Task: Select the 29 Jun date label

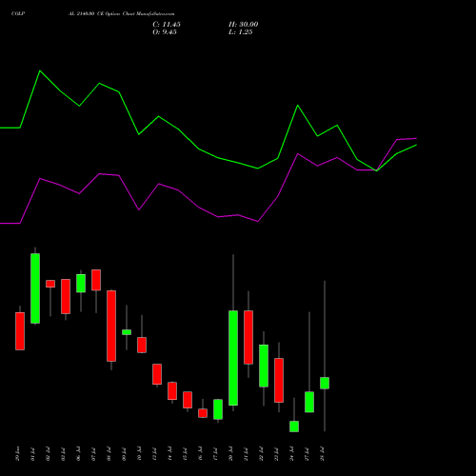Action: point(17,454)
